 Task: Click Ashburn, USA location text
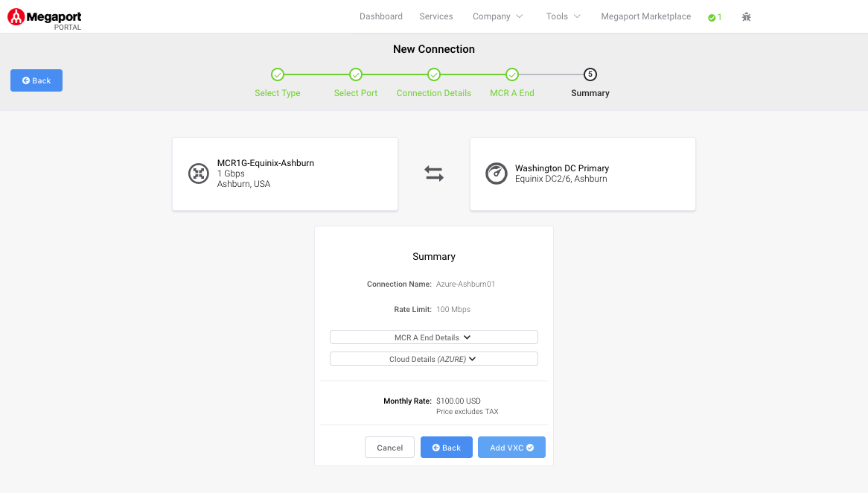pyautogui.click(x=243, y=184)
